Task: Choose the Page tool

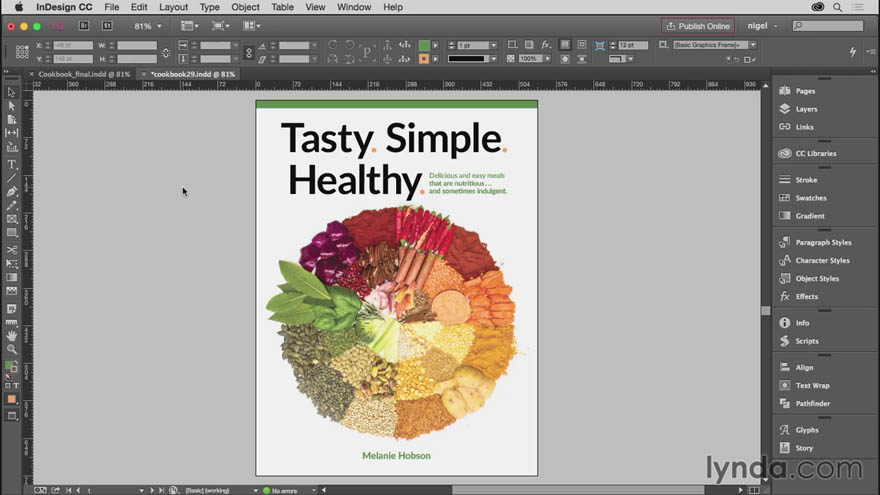Action: 12,119
